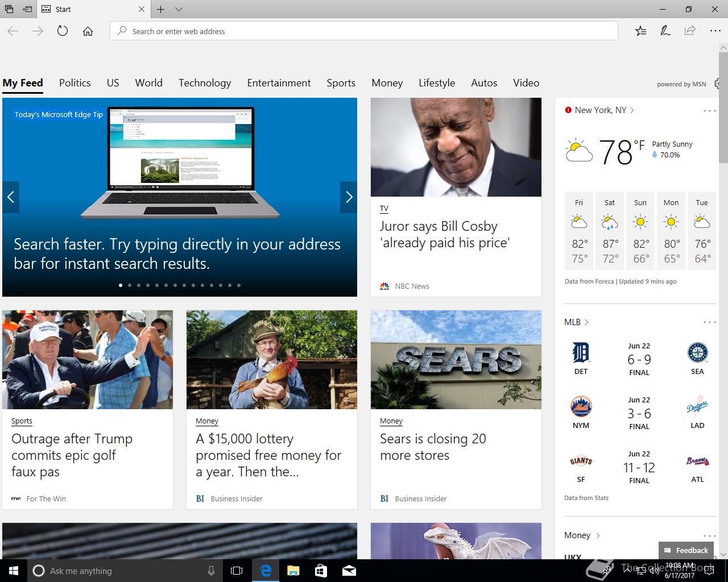Viewport: 728px width, 582px height.
Task: Open the Favorites hub star icon
Action: 640,31
